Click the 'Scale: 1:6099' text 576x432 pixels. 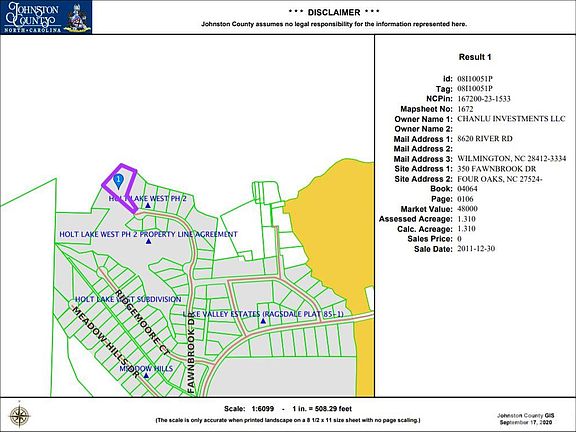249,408
